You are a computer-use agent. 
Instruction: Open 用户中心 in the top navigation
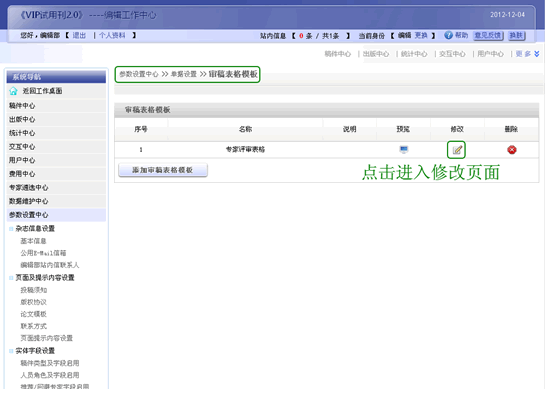click(x=490, y=54)
